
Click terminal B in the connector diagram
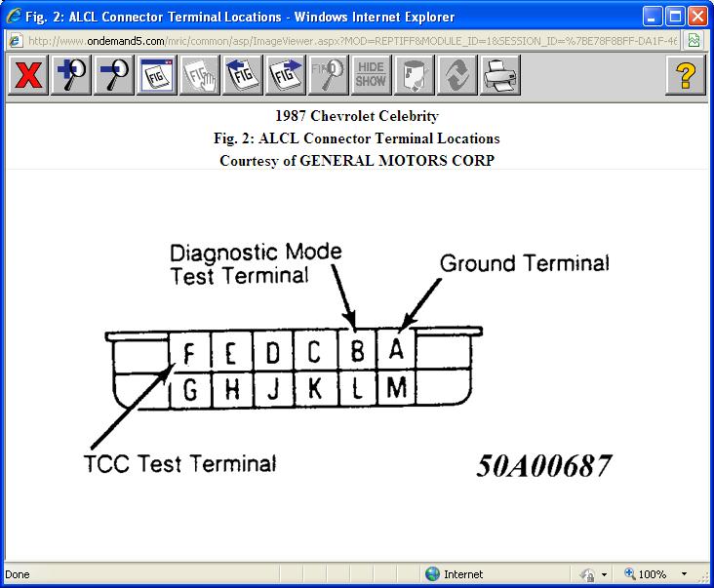tap(358, 350)
